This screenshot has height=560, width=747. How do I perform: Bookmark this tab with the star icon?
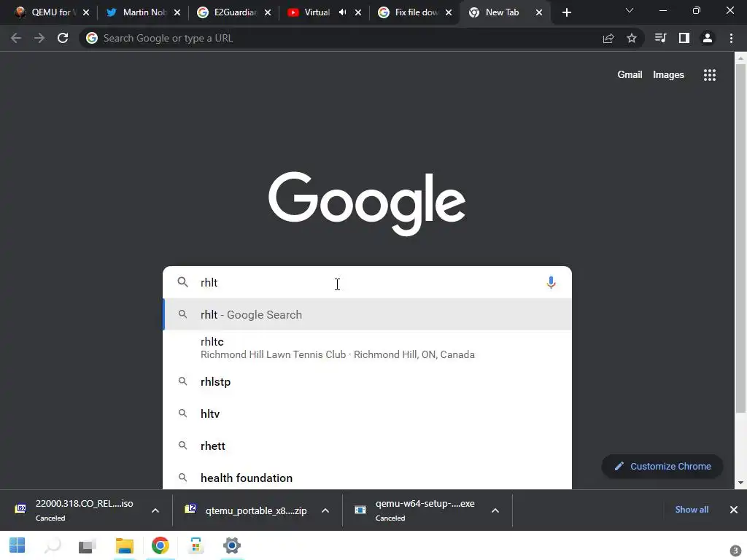pyautogui.click(x=632, y=38)
